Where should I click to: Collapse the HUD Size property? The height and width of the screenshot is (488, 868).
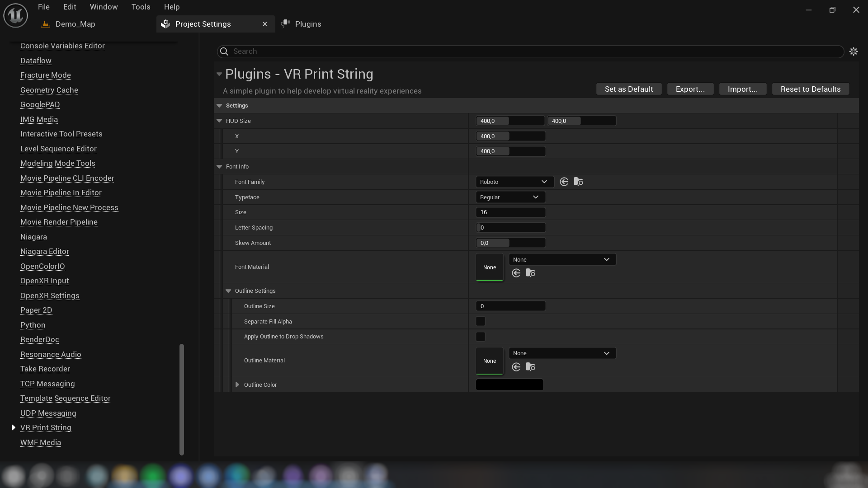tap(219, 121)
